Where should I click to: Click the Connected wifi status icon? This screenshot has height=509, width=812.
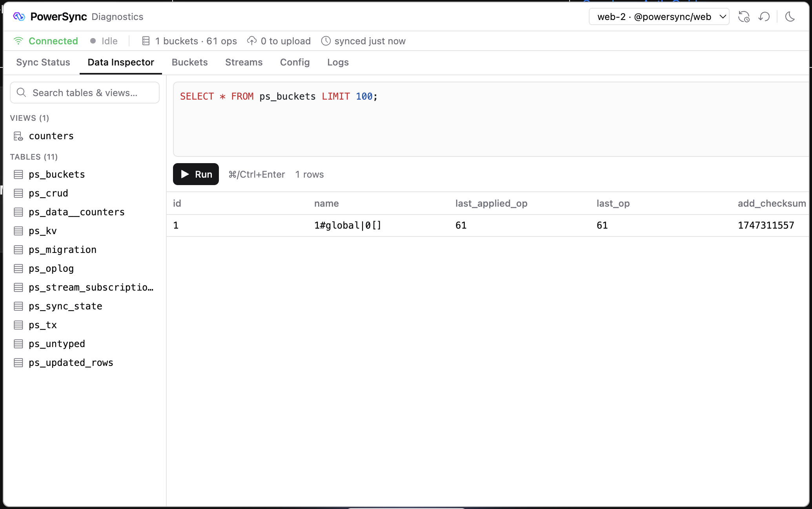click(18, 41)
